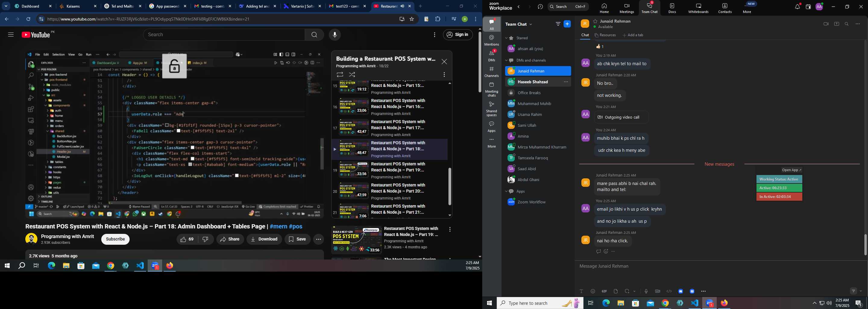Viewport: 868px width, 309px height.
Task: Collapse the Starred section
Action: point(506,38)
